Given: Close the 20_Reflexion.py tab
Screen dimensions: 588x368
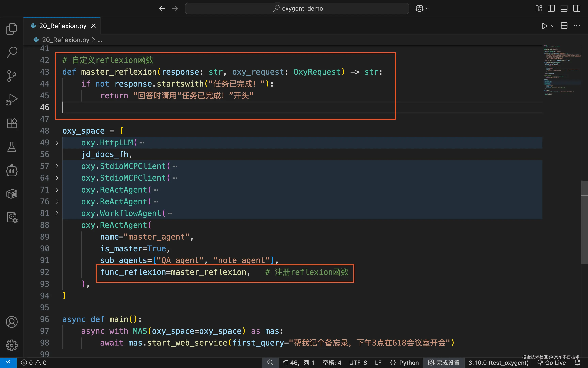Looking at the screenshot, I should pyautogui.click(x=94, y=26).
